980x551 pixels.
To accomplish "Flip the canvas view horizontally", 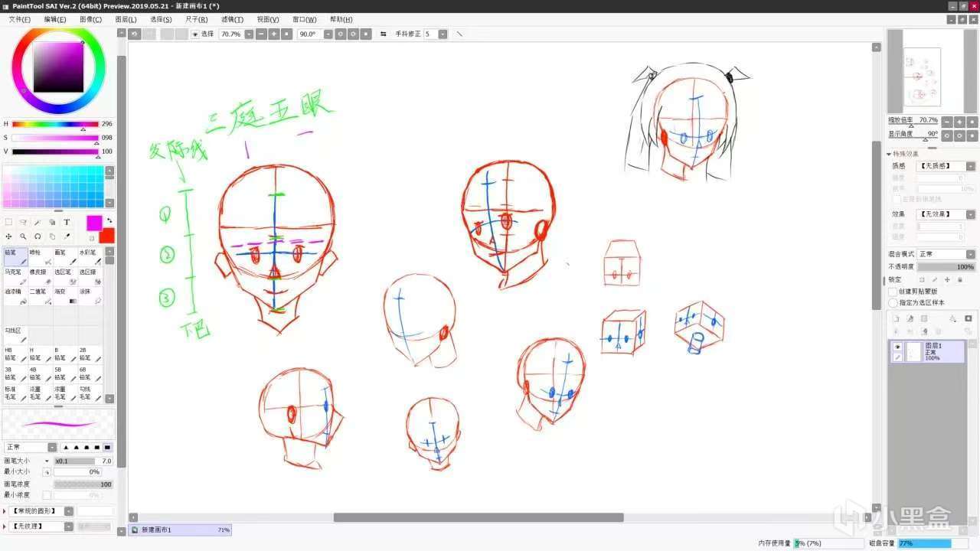I will click(383, 34).
